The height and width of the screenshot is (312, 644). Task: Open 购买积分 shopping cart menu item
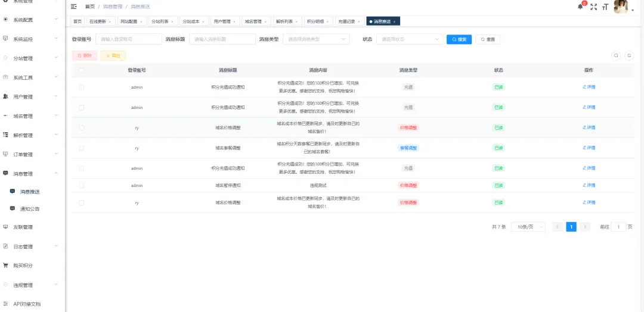(23, 266)
